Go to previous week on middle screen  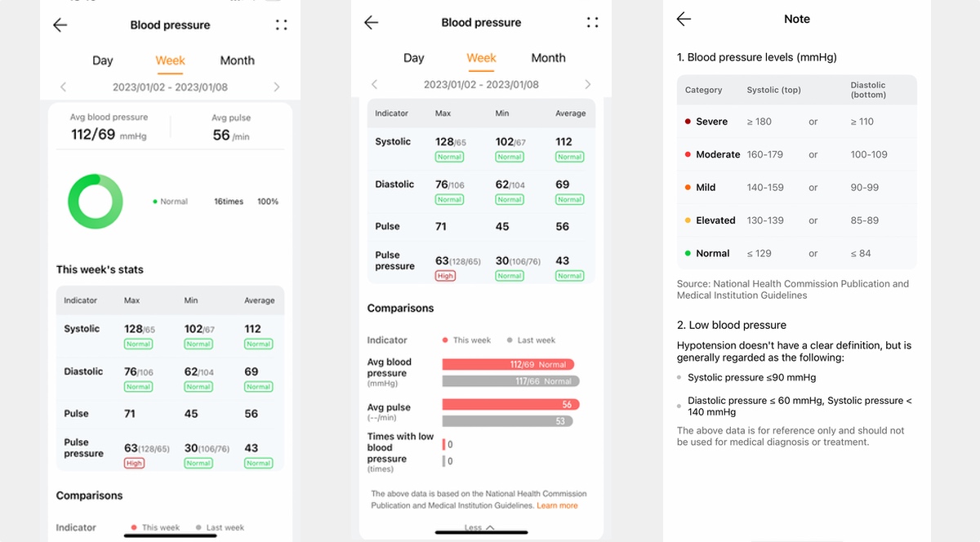[x=375, y=84]
